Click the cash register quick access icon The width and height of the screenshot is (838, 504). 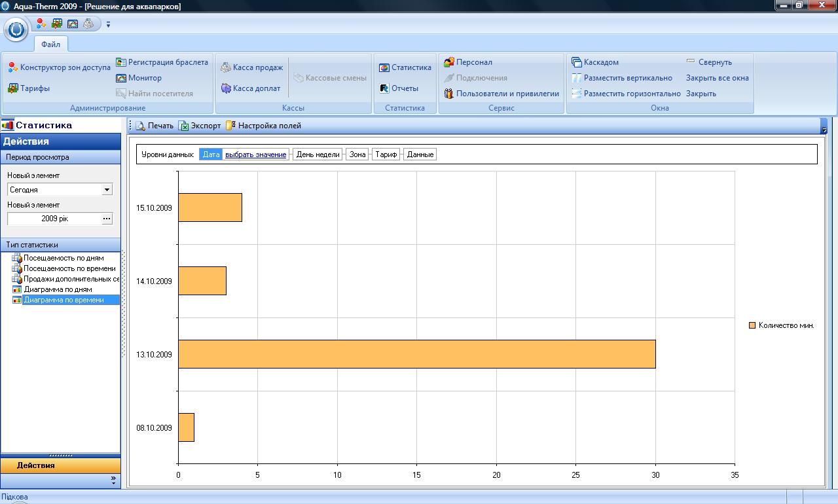click(88, 24)
